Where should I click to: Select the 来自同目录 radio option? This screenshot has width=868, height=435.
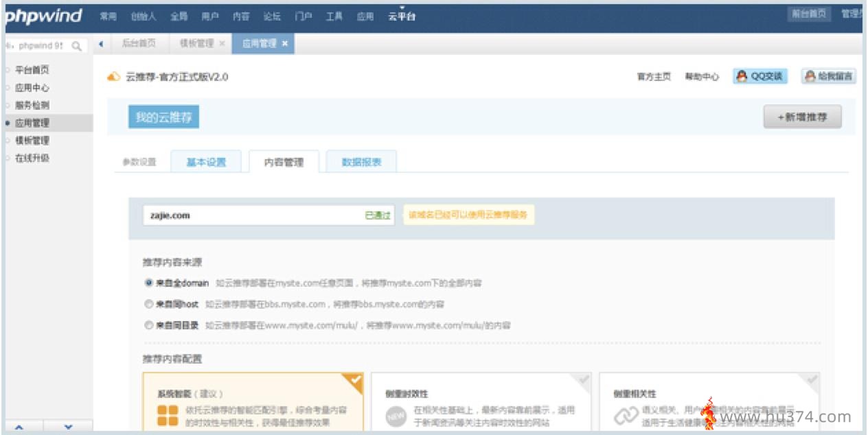click(148, 325)
